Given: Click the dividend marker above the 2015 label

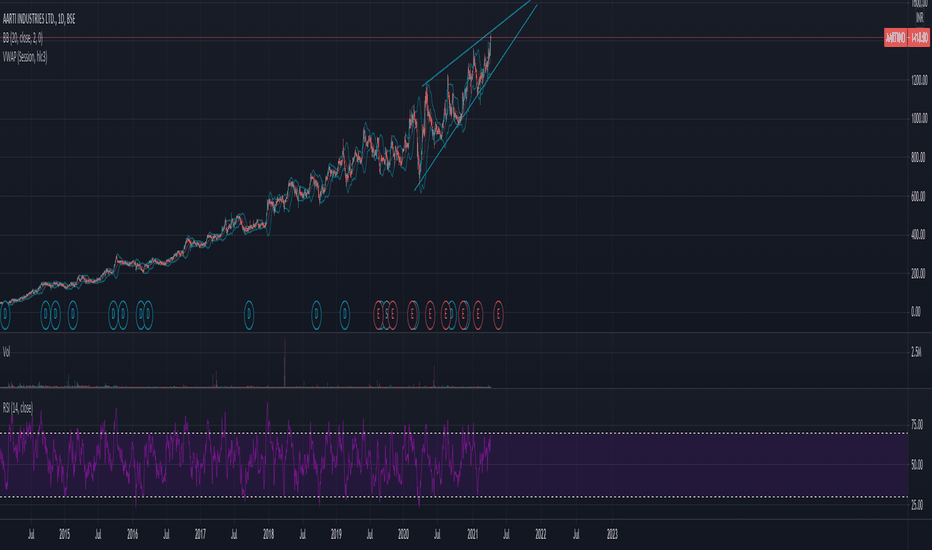Looking at the screenshot, I should click(73, 314).
